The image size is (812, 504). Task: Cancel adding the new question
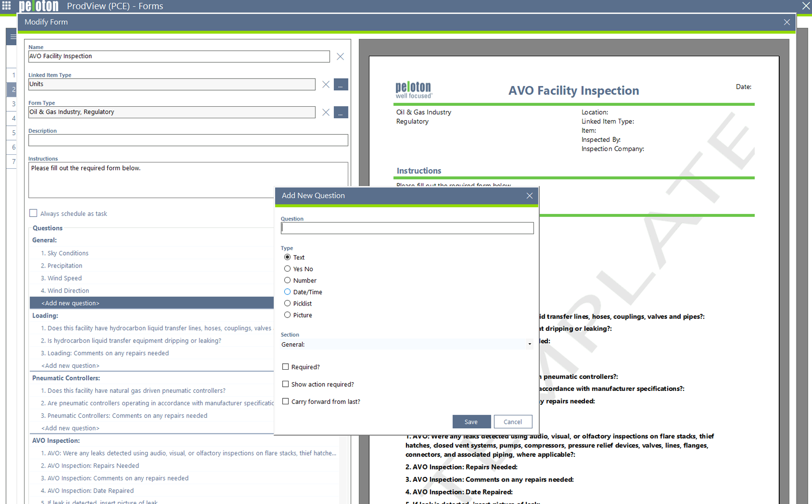pyautogui.click(x=513, y=422)
